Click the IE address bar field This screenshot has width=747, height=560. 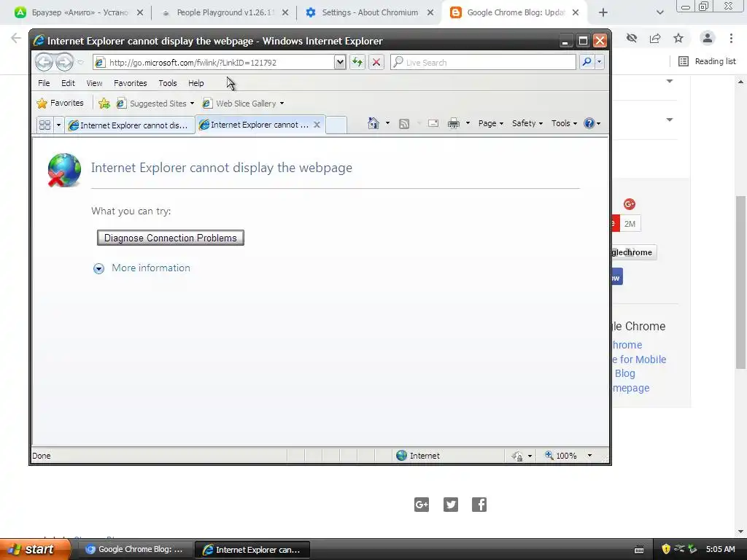[x=214, y=62]
